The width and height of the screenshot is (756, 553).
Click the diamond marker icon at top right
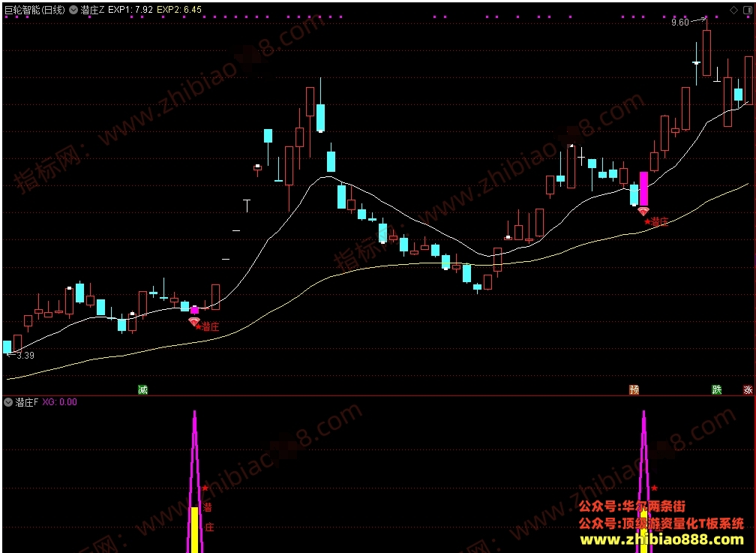733,10
